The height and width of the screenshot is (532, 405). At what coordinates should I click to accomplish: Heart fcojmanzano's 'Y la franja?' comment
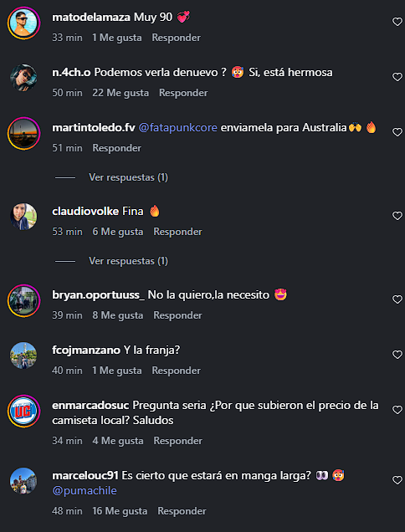click(397, 355)
